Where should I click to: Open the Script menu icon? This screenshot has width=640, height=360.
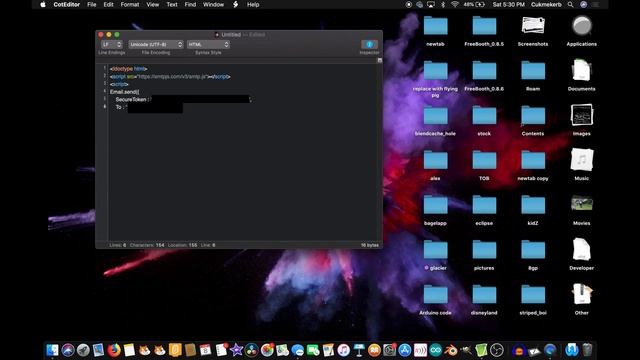tap(236, 4)
